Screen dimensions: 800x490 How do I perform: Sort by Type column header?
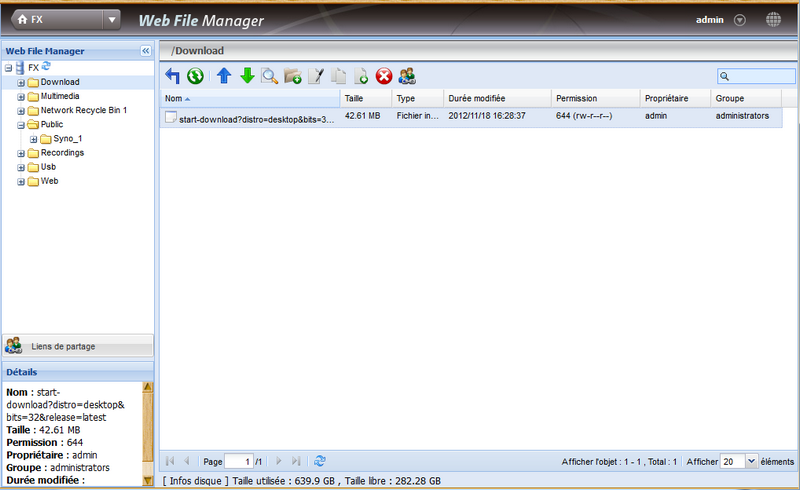[418, 99]
